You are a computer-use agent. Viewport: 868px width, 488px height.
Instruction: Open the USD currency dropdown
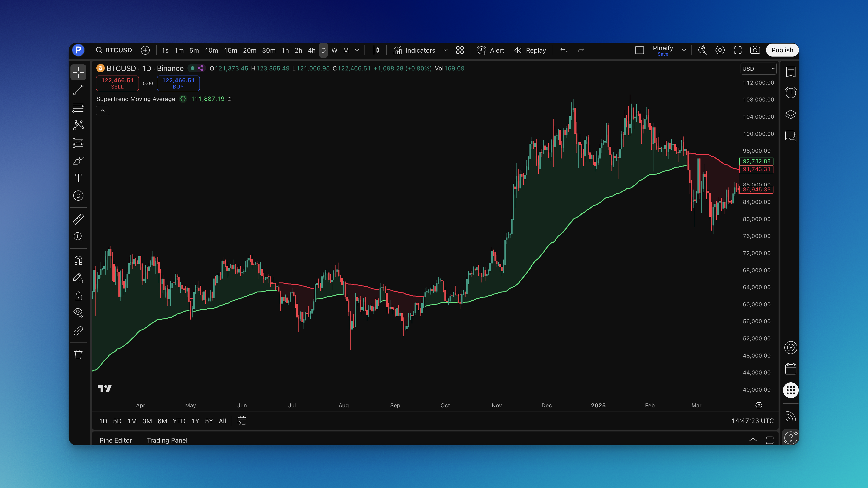758,68
